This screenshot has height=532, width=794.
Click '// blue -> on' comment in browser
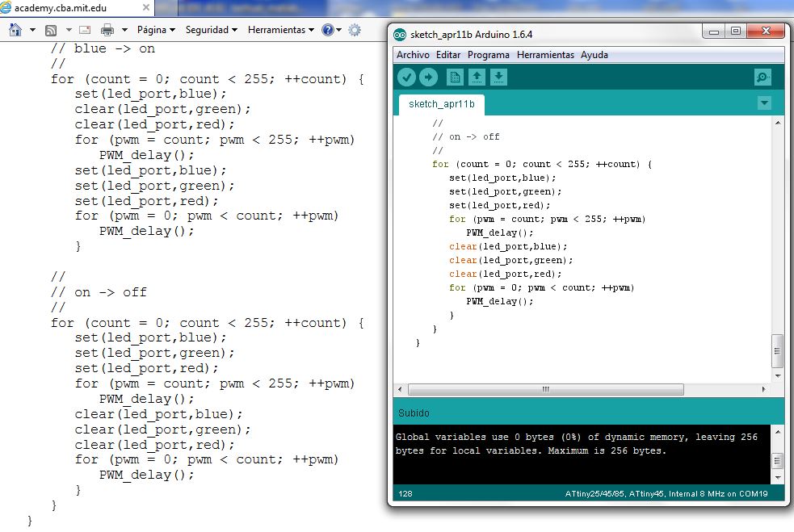[103, 48]
